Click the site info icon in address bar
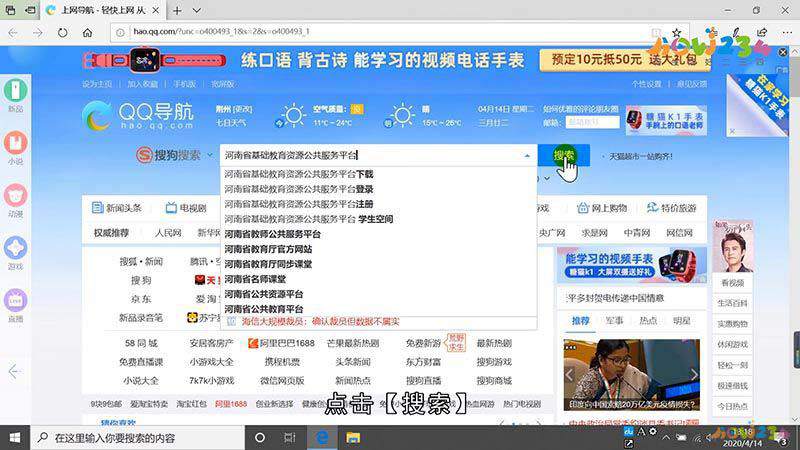Image resolution: width=800 pixels, height=450 pixels. pyautogui.click(x=120, y=33)
